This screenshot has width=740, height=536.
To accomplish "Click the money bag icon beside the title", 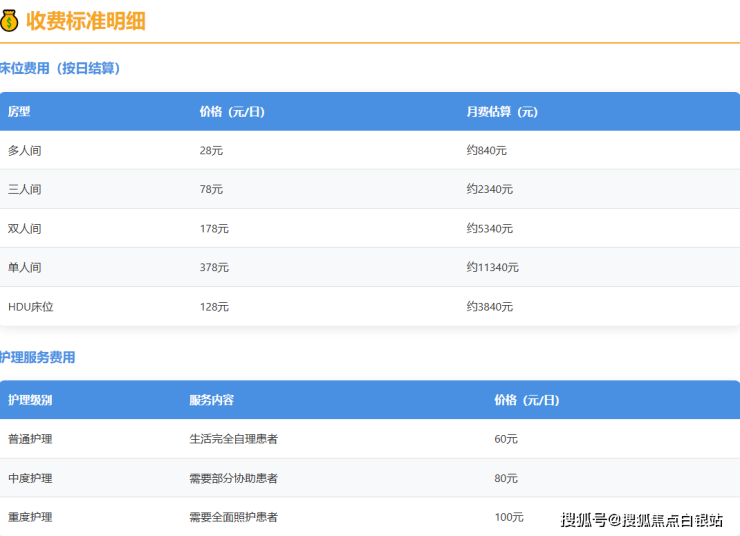I will [x=10, y=20].
